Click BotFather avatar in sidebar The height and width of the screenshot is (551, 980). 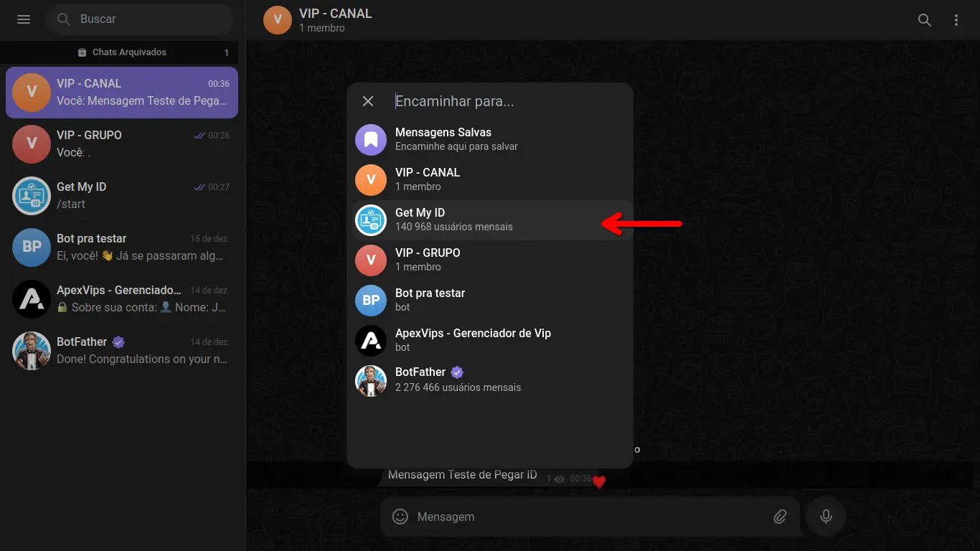[x=32, y=350]
